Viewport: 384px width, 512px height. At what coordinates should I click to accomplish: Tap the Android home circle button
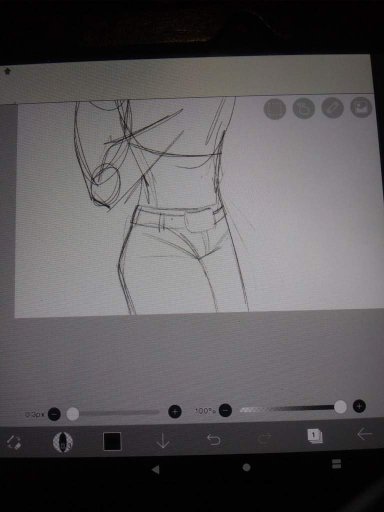[x=246, y=467]
